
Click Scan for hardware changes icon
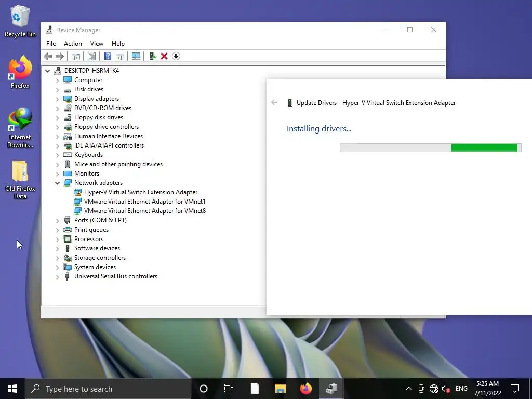point(136,56)
